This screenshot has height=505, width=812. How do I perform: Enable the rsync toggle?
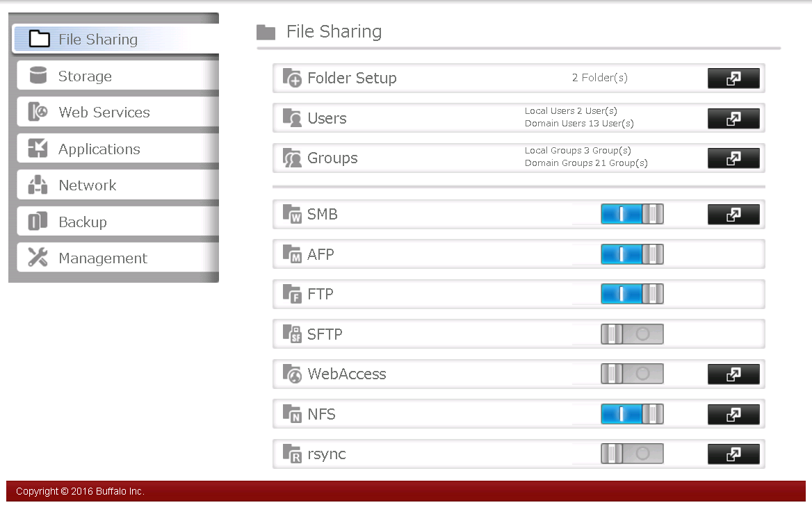click(x=632, y=454)
